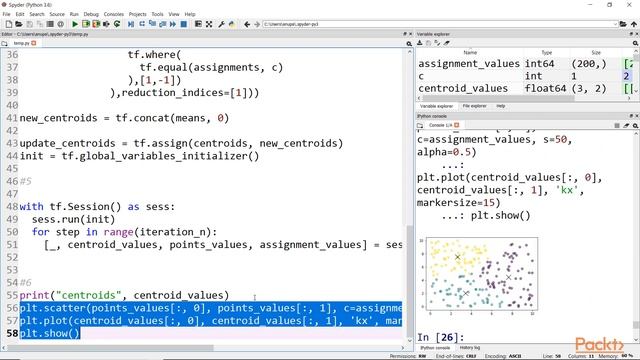Screen dimensions: 640x360
Task: Import data icon in Variable explorer
Action: point(420,43)
